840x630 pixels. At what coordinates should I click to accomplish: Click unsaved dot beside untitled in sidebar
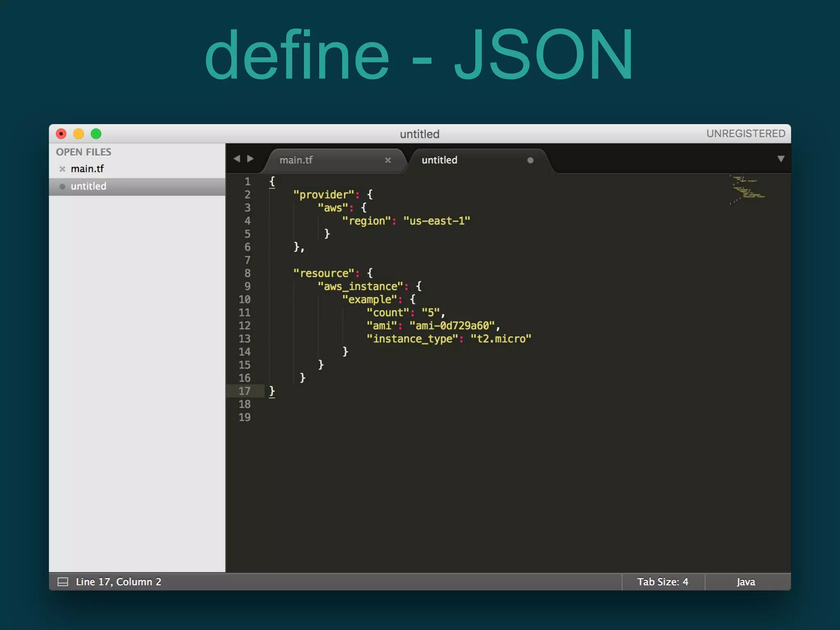pos(62,187)
